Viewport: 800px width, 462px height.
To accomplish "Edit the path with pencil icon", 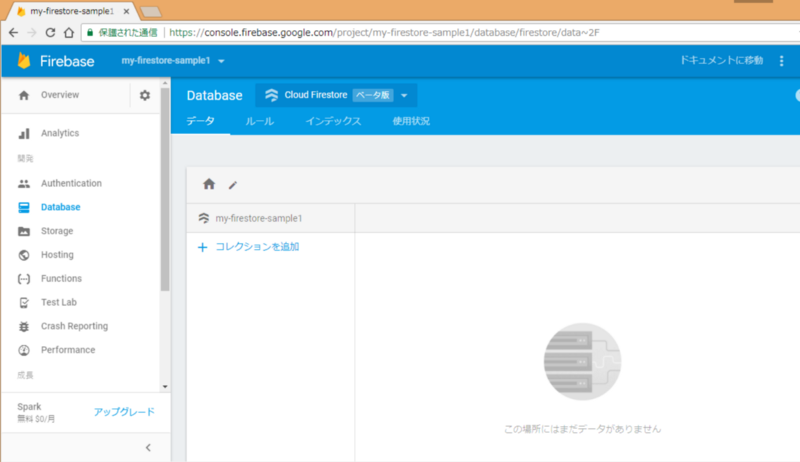I will point(233,185).
